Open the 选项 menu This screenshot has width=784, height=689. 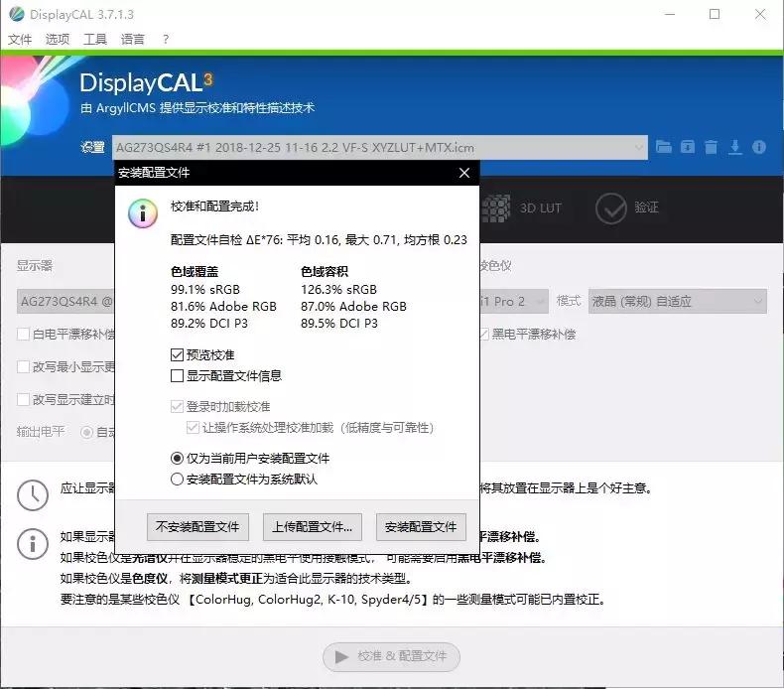click(57, 39)
